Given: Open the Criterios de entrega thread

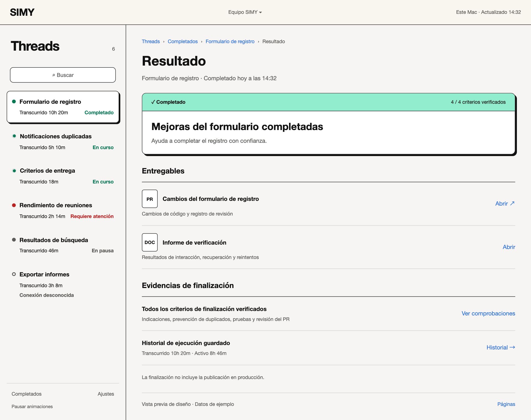Looking at the screenshot, I should point(63,176).
